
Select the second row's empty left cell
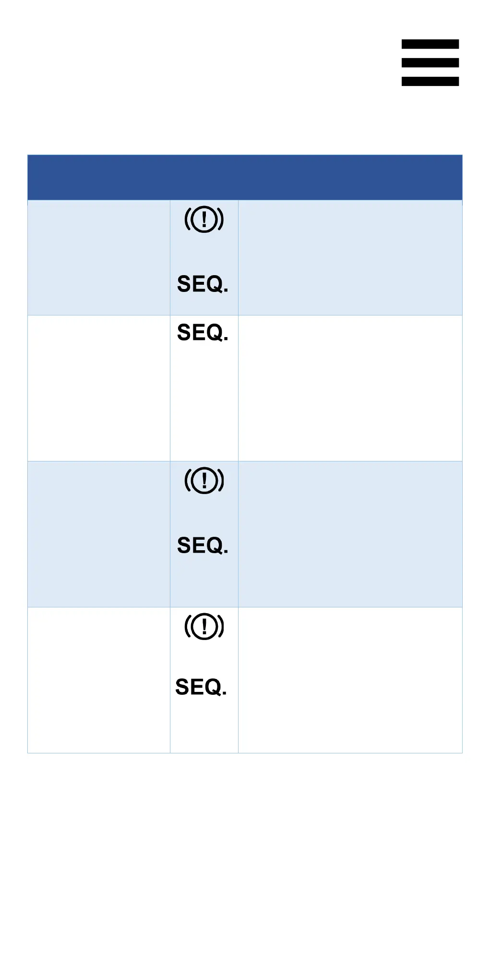click(99, 388)
